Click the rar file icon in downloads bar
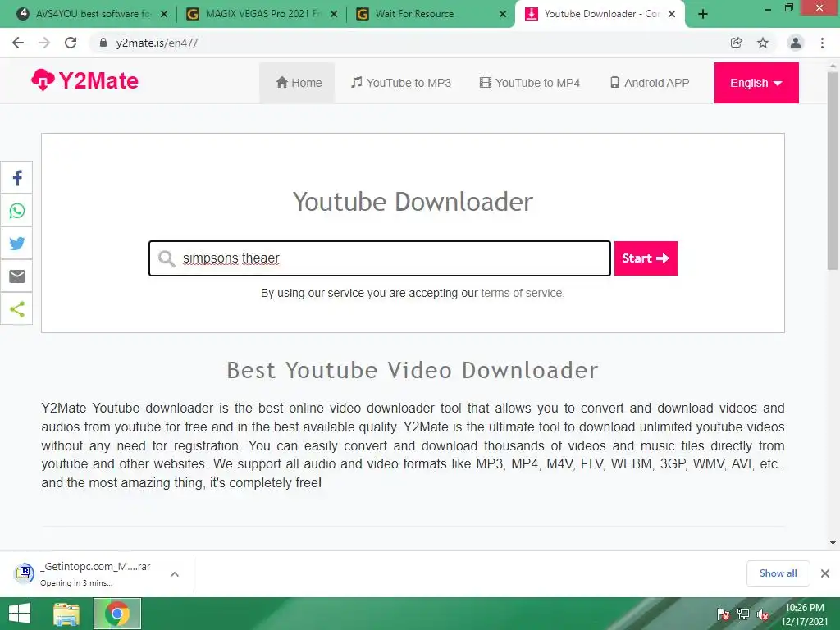The height and width of the screenshot is (630, 840). pyautogui.click(x=24, y=573)
